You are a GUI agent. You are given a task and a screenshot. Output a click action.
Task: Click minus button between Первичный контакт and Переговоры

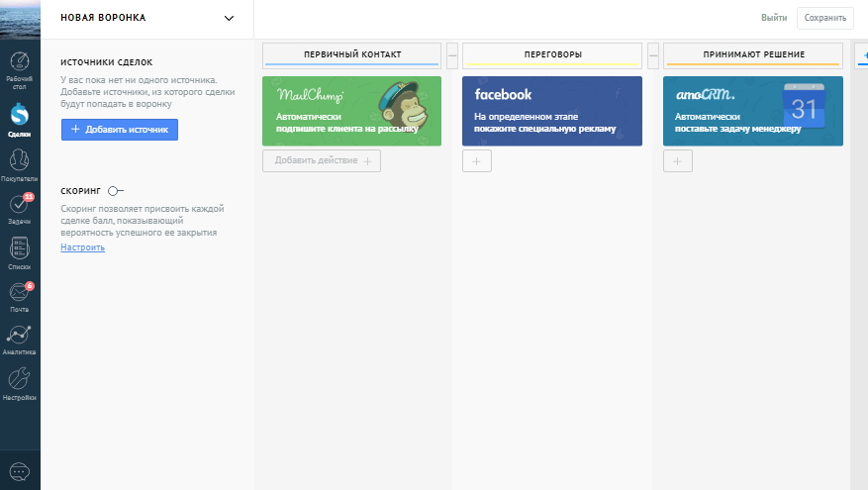click(452, 53)
